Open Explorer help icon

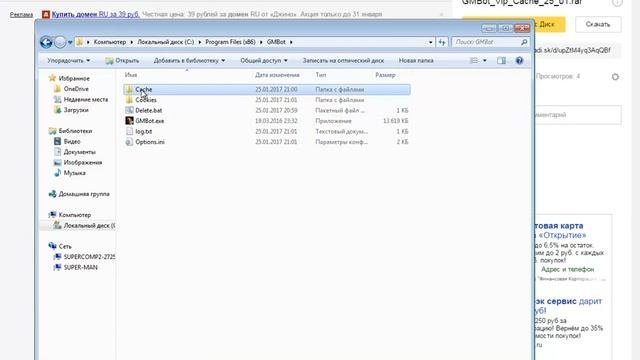519,60
